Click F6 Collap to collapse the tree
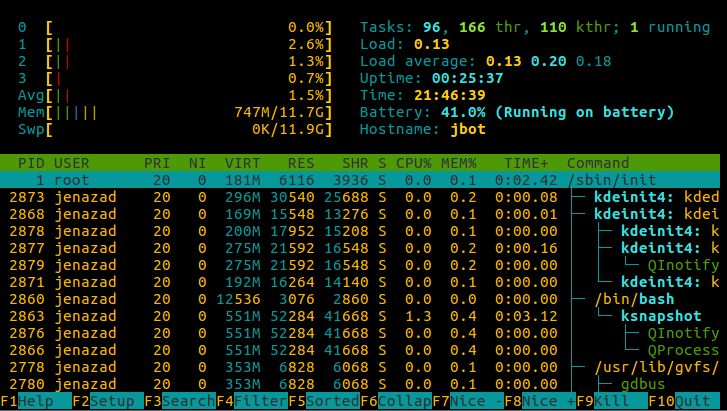Image resolution: width=727 pixels, height=411 pixels. click(396, 401)
